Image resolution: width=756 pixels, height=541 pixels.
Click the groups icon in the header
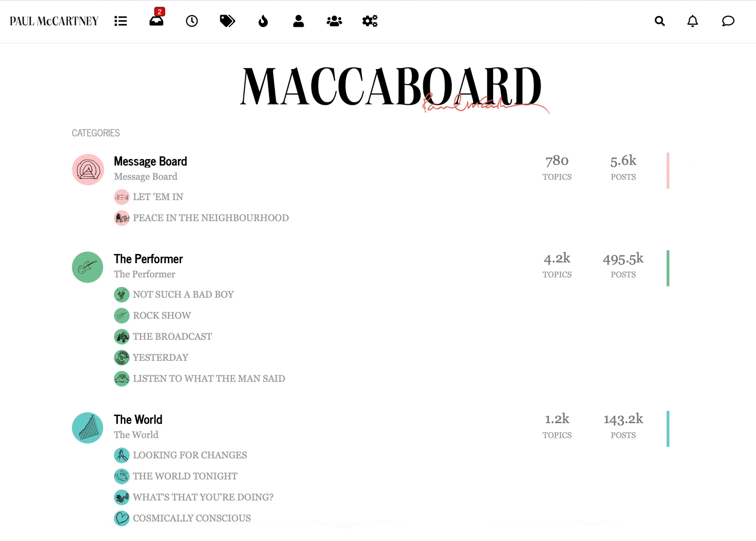pyautogui.click(x=334, y=21)
